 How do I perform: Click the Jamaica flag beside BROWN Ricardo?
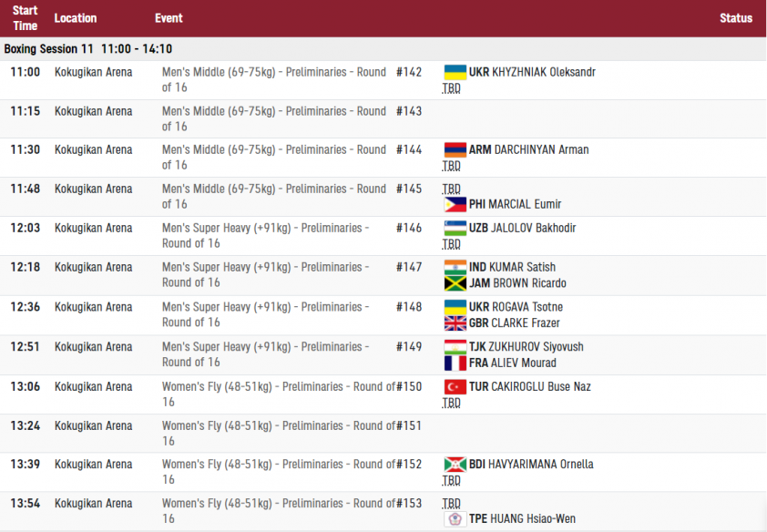455,283
